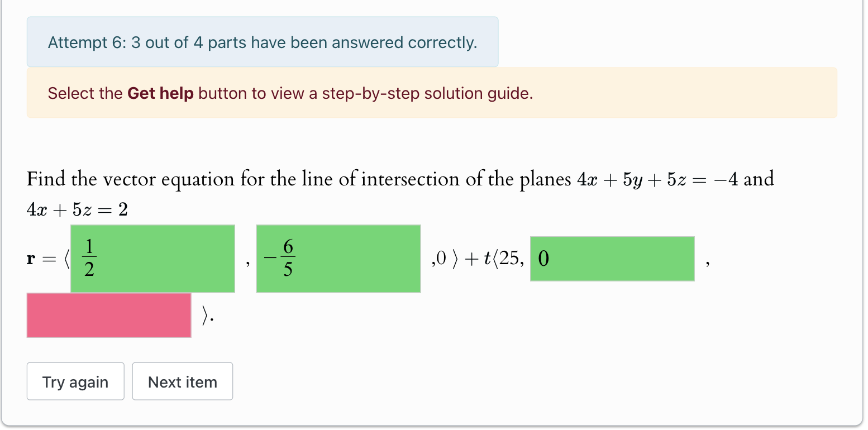The width and height of the screenshot is (868, 430).
Task: Click the incorrect z-component field to fix it
Action: click(108, 316)
